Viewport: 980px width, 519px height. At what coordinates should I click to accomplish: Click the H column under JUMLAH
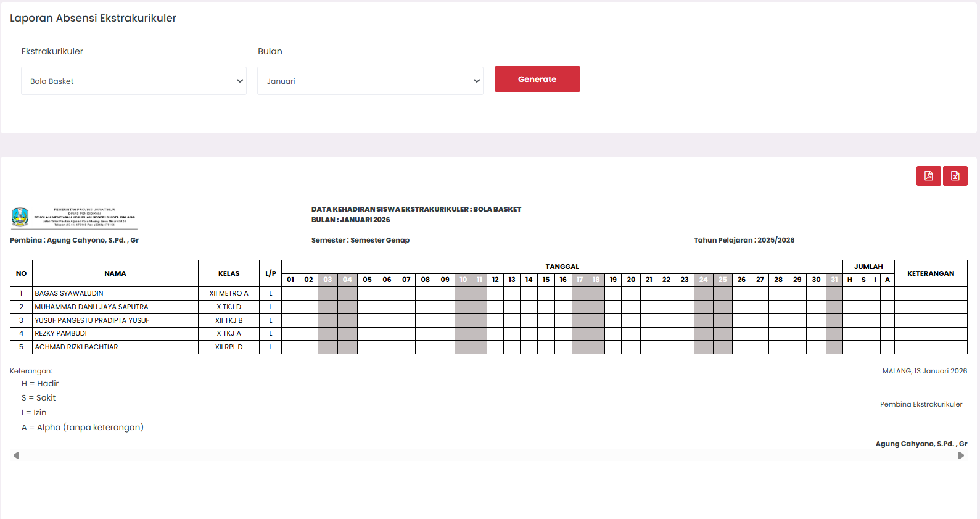[x=849, y=280]
